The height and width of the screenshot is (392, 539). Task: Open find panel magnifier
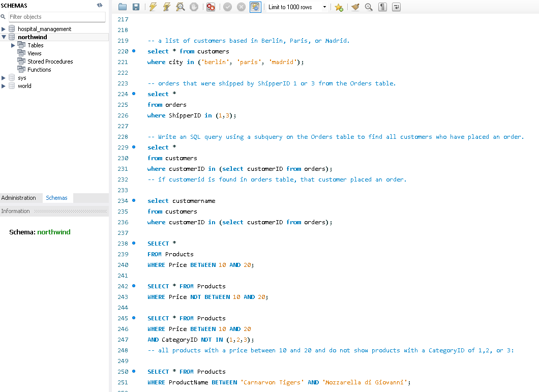(x=369, y=7)
